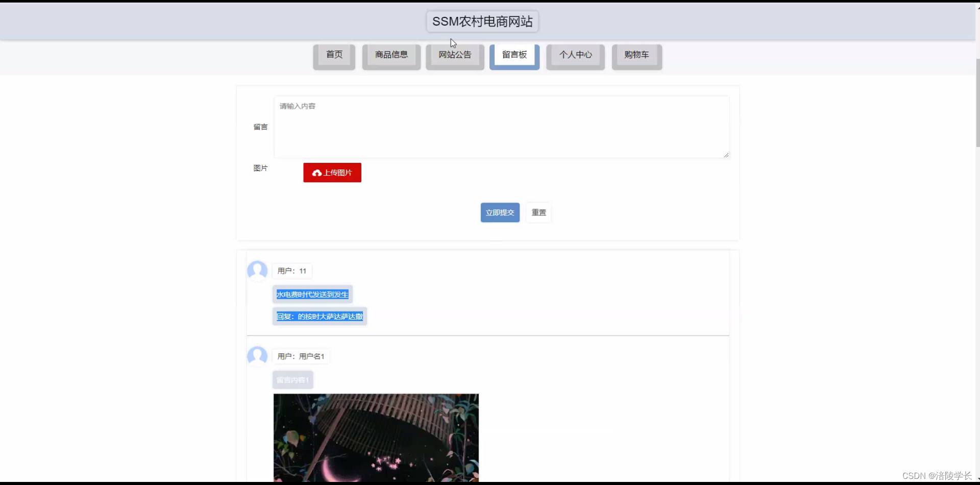980x485 pixels.
Task: View the 网站公告 site announcements
Action: [x=454, y=55]
